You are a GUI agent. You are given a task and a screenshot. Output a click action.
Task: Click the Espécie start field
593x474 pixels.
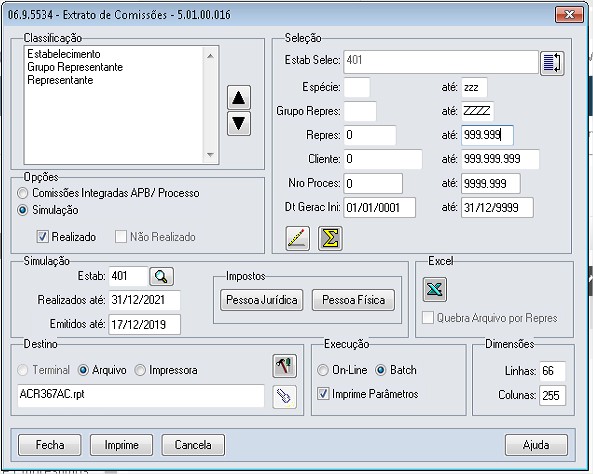click(357, 87)
